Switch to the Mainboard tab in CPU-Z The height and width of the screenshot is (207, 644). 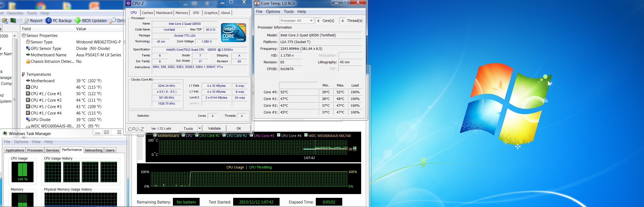pyautogui.click(x=164, y=13)
